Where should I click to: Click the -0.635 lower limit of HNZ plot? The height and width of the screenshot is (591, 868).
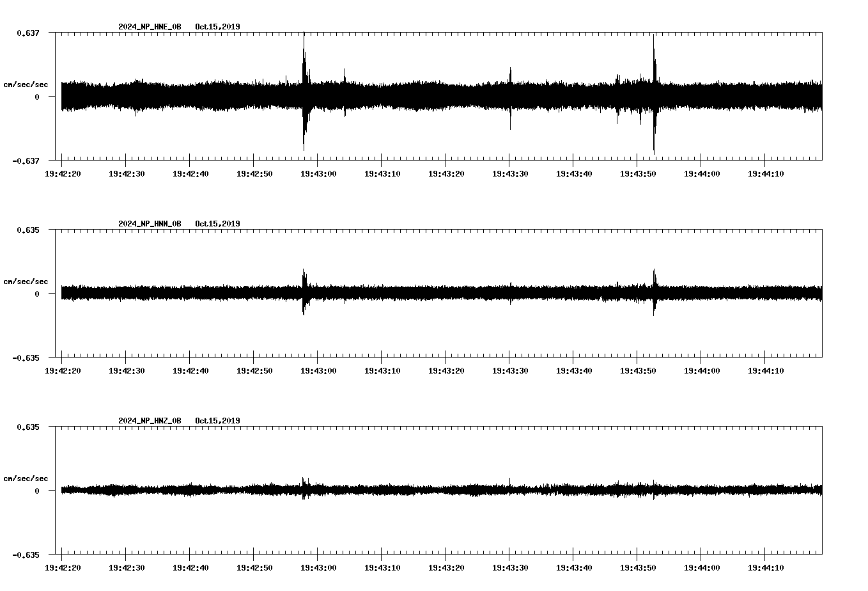pos(26,555)
